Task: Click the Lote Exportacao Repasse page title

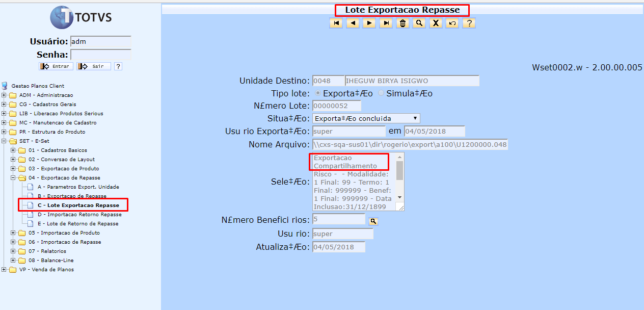Action: point(403,10)
